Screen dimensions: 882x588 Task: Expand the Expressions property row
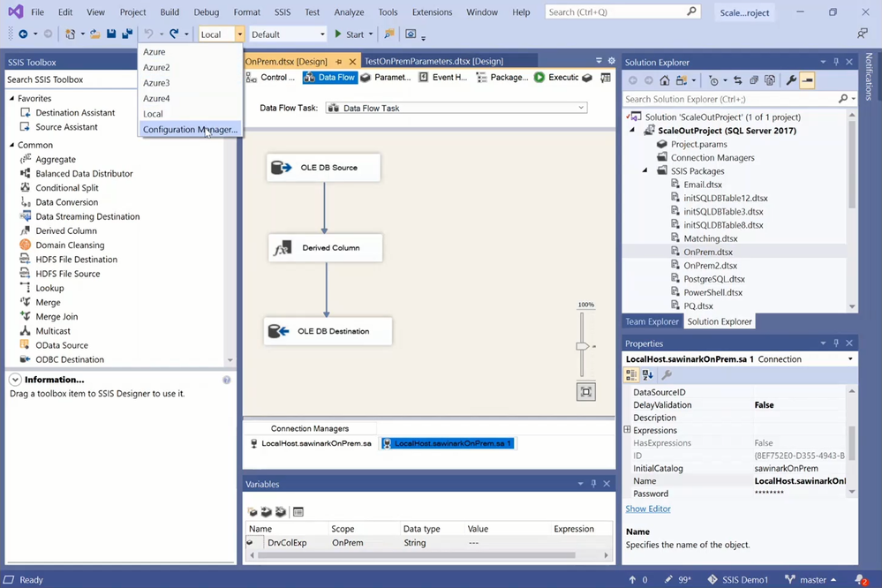tap(627, 430)
